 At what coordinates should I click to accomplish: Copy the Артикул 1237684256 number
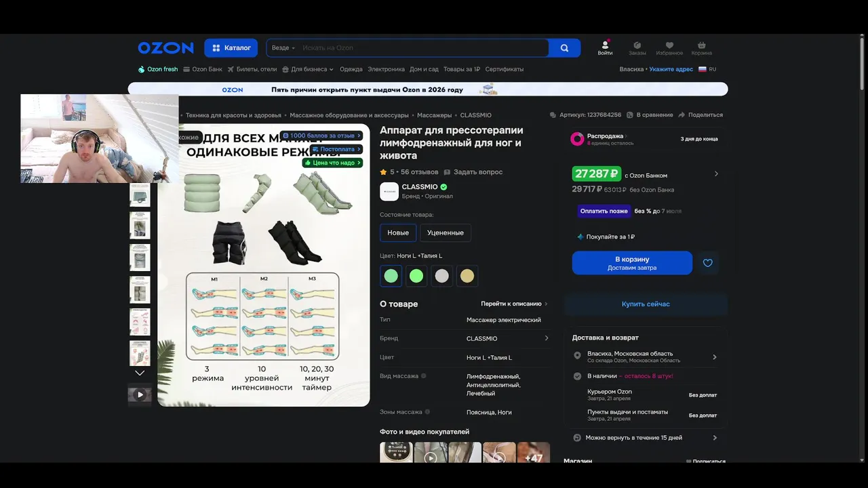pos(585,115)
